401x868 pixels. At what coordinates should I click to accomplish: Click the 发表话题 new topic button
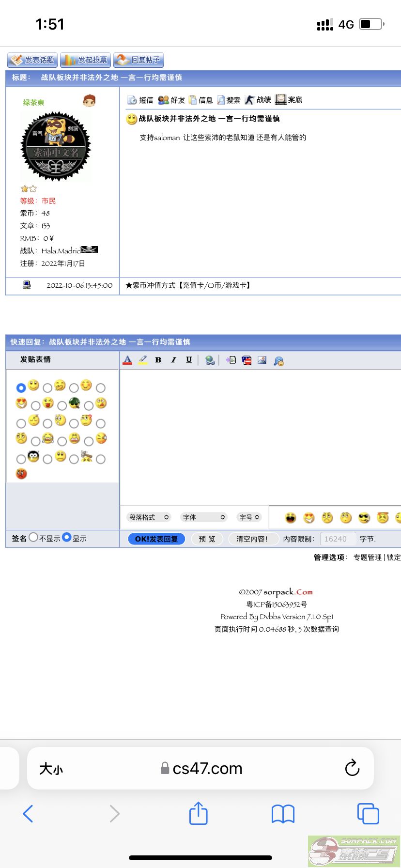(32, 60)
